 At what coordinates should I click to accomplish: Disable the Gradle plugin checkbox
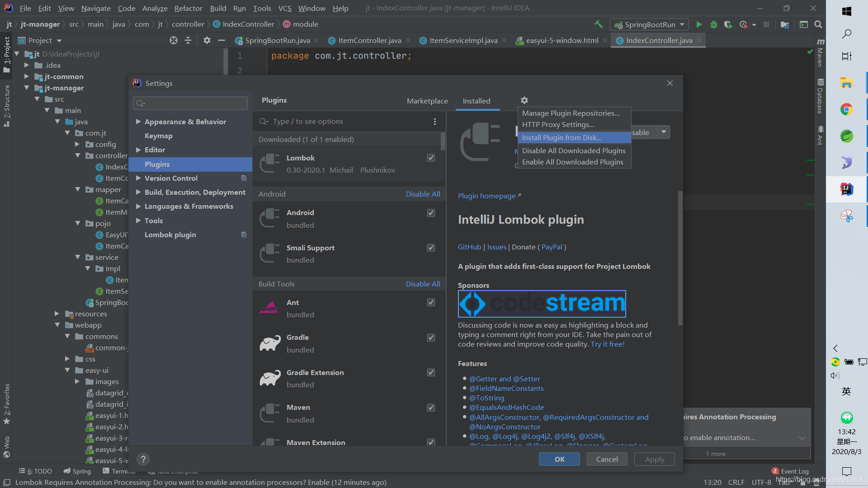431,338
